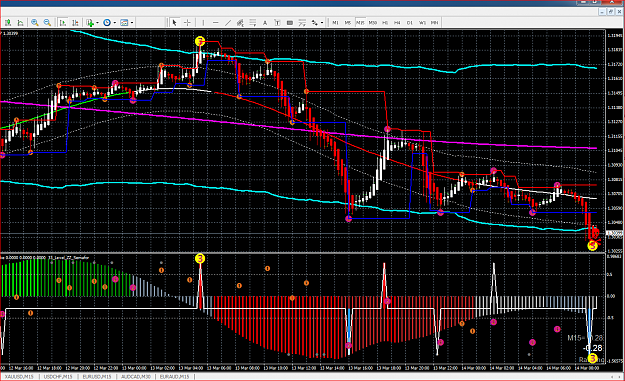625x381 pixels.
Task: Open the AUDCAD,M30 chart tab
Action: tap(136, 377)
